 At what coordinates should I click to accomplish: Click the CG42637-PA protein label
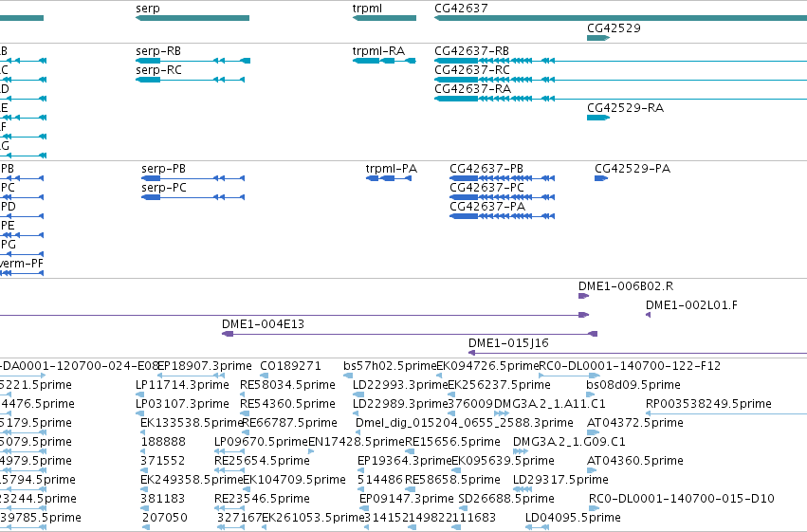coord(487,207)
